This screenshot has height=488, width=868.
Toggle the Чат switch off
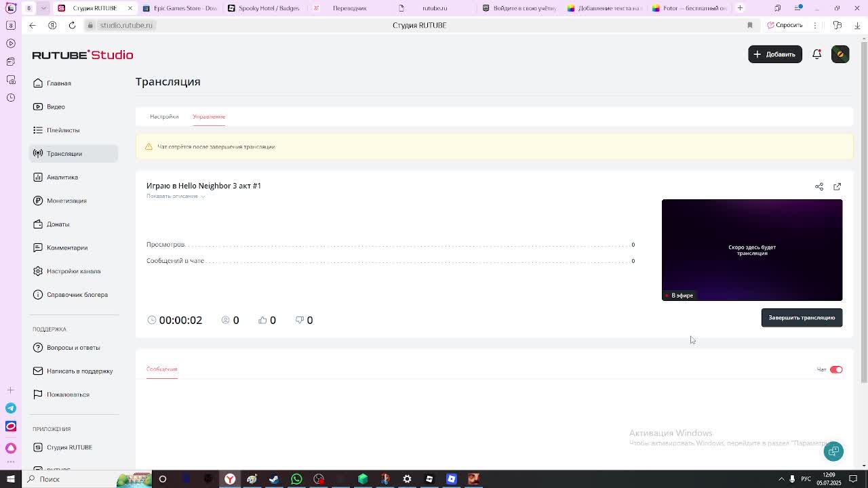[836, 369]
